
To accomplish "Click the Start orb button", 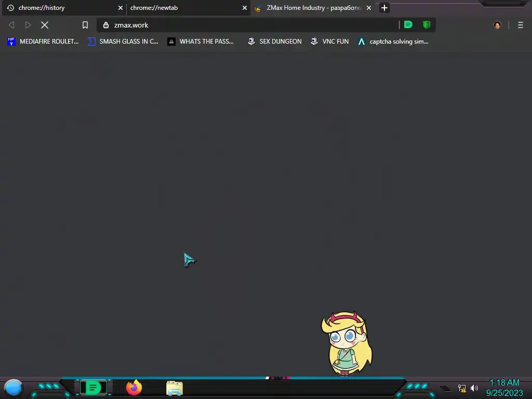I will 14,388.
